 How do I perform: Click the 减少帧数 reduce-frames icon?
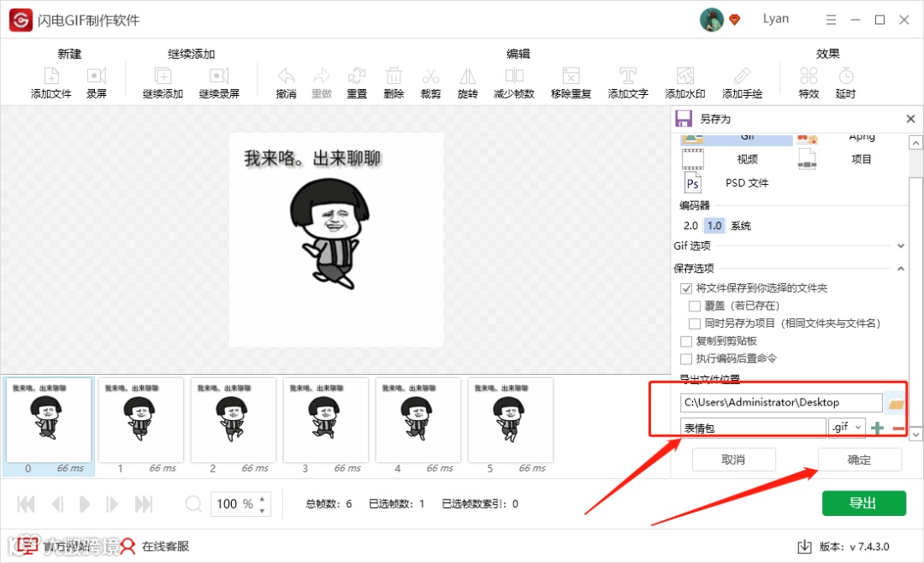click(x=514, y=76)
